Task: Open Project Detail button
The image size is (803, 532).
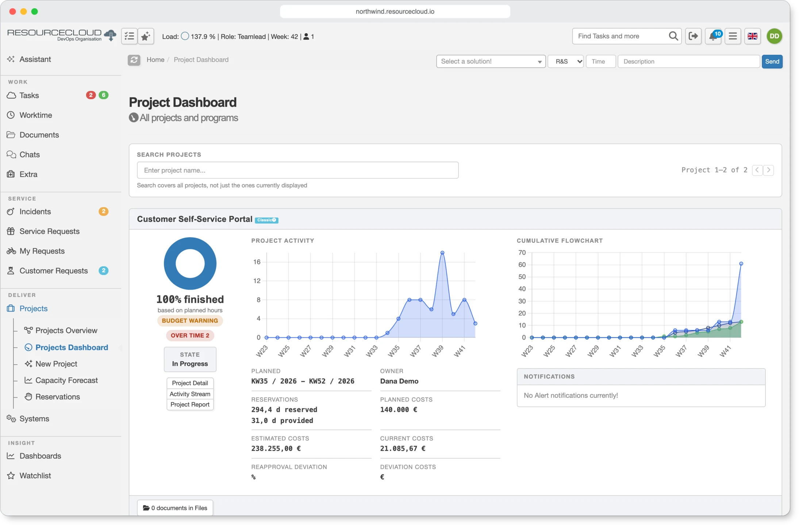Action: point(190,383)
